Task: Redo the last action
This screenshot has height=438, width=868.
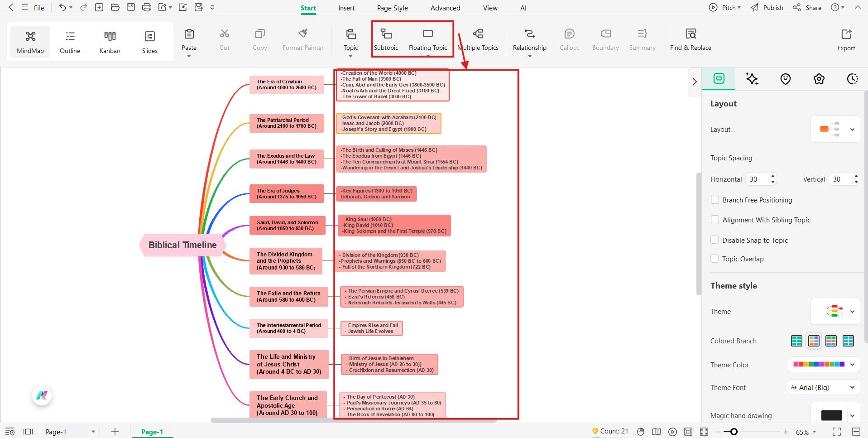Action: tap(83, 7)
